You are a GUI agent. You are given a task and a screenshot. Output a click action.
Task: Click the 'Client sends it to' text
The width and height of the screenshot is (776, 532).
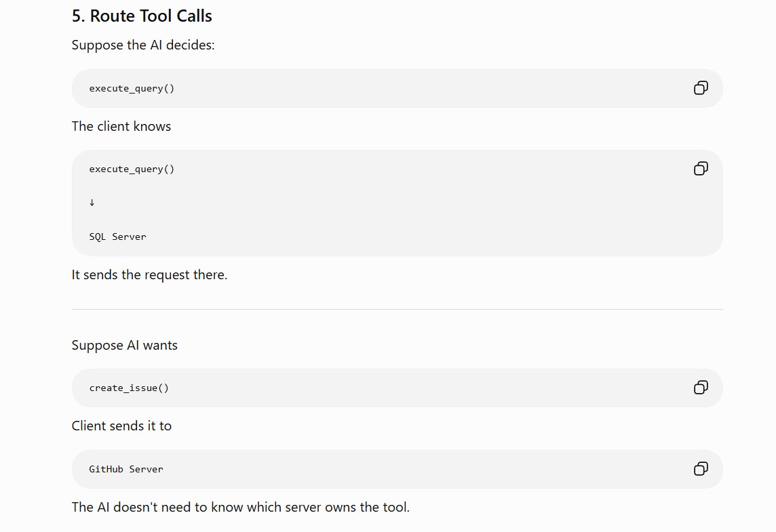pyautogui.click(x=121, y=426)
